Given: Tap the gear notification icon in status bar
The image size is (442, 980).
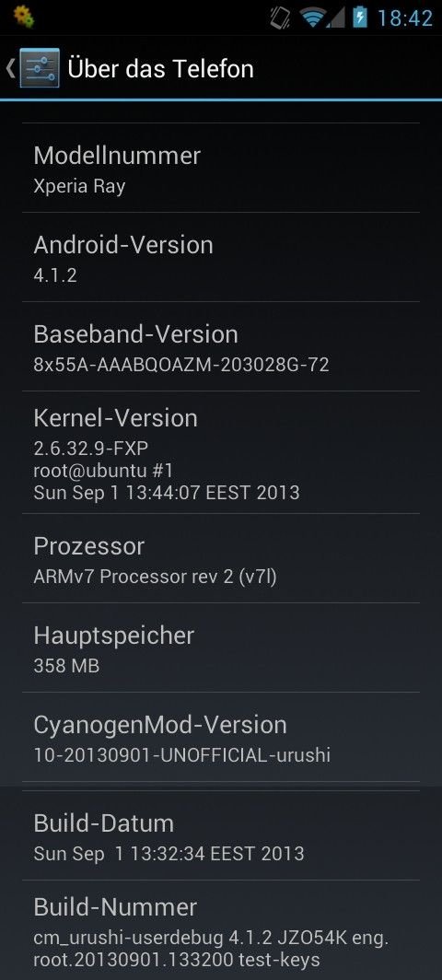Looking at the screenshot, I should (22, 17).
